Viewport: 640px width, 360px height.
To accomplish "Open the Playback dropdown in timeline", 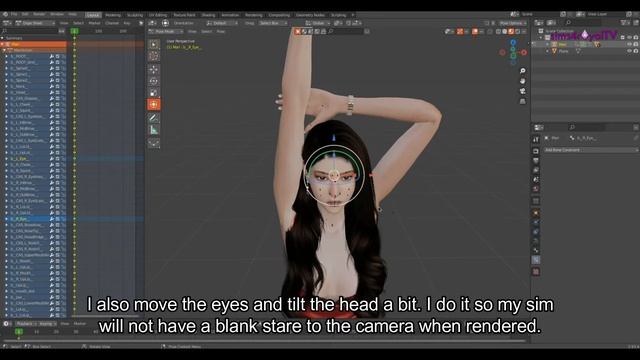I will pos(27,324).
